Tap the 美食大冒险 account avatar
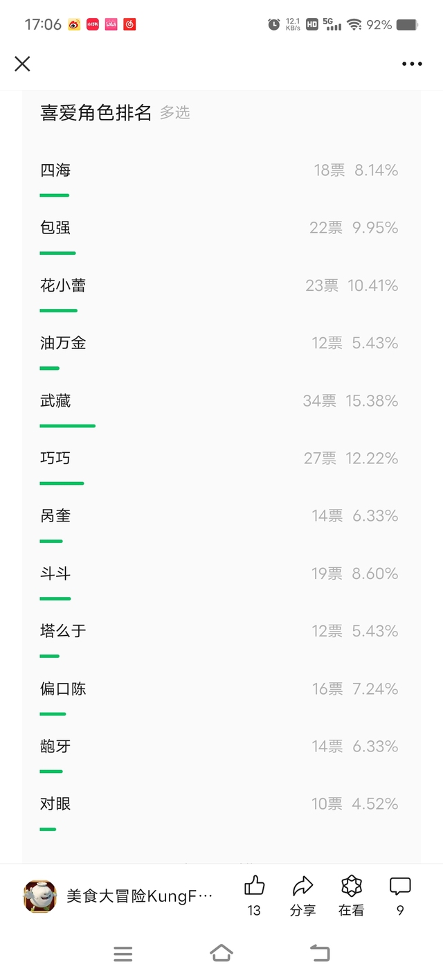This screenshot has width=443, height=980. [x=40, y=896]
